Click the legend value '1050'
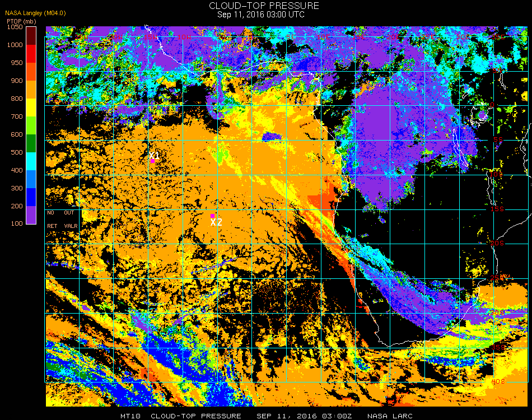 click(x=15, y=27)
